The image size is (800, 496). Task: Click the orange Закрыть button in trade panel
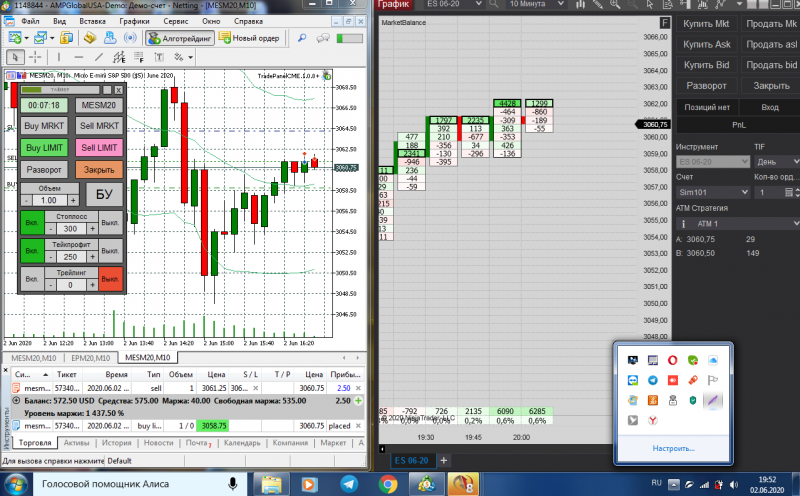click(x=99, y=170)
